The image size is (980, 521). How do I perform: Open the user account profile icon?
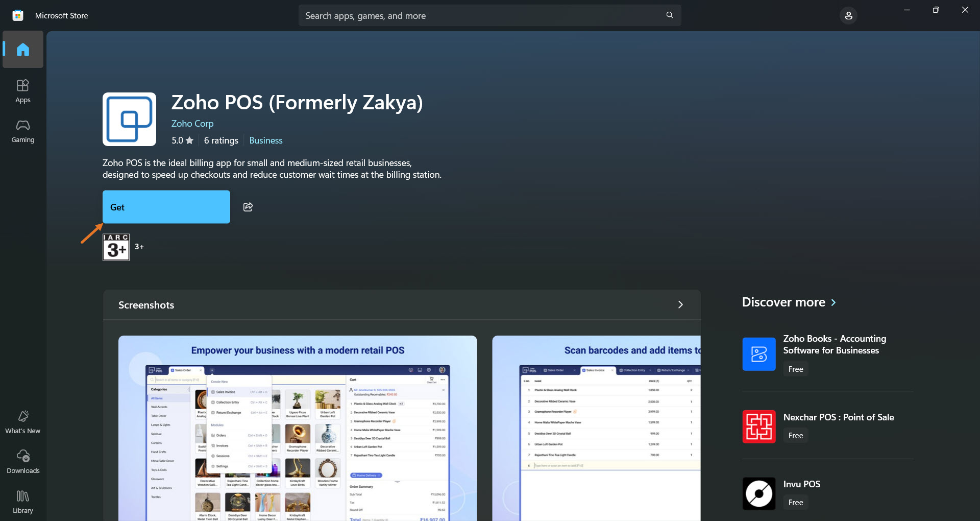[848, 16]
